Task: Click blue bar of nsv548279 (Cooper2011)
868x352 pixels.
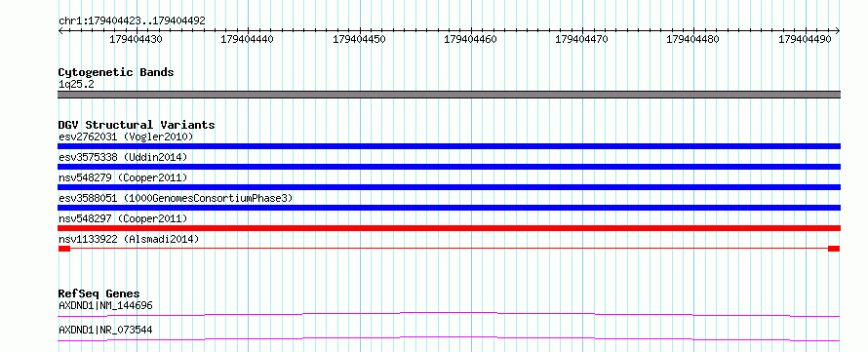Action: pyautogui.click(x=449, y=187)
